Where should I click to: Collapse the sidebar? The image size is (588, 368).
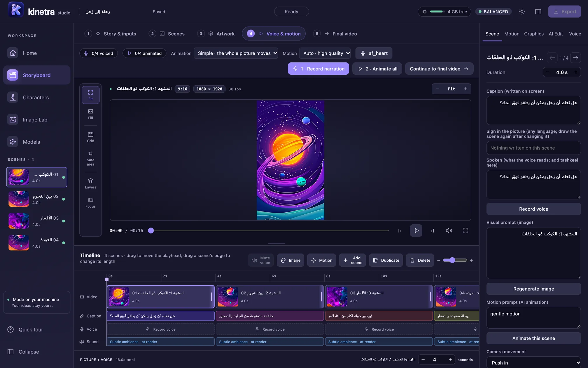coord(37,352)
